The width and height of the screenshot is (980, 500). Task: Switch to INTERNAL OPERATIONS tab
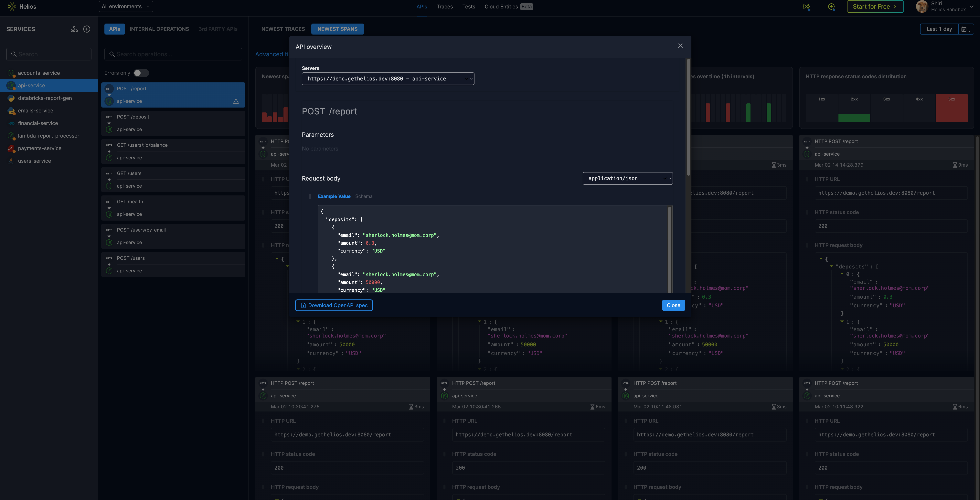tap(159, 29)
